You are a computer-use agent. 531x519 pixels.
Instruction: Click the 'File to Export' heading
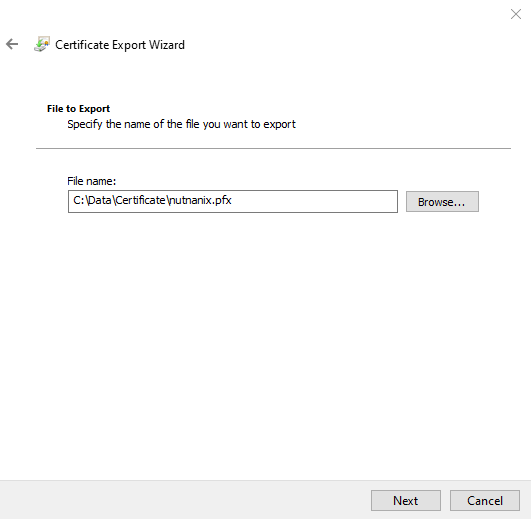[x=78, y=109]
